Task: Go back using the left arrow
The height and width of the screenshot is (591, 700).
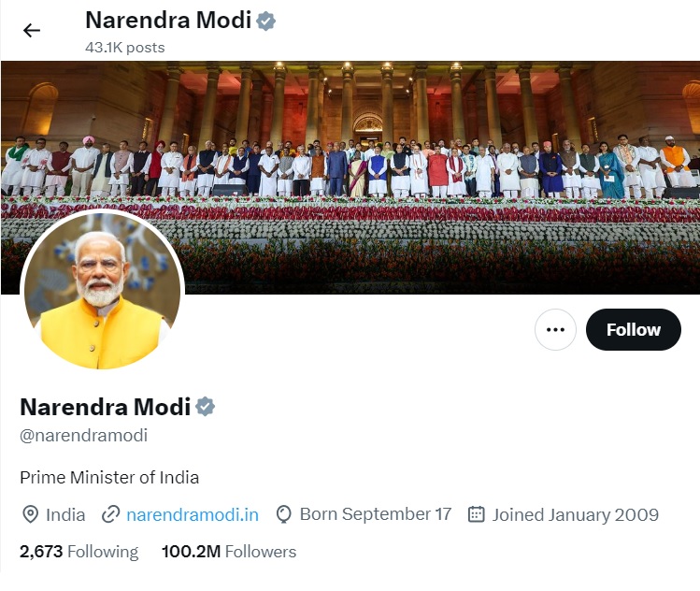Action: click(x=32, y=30)
